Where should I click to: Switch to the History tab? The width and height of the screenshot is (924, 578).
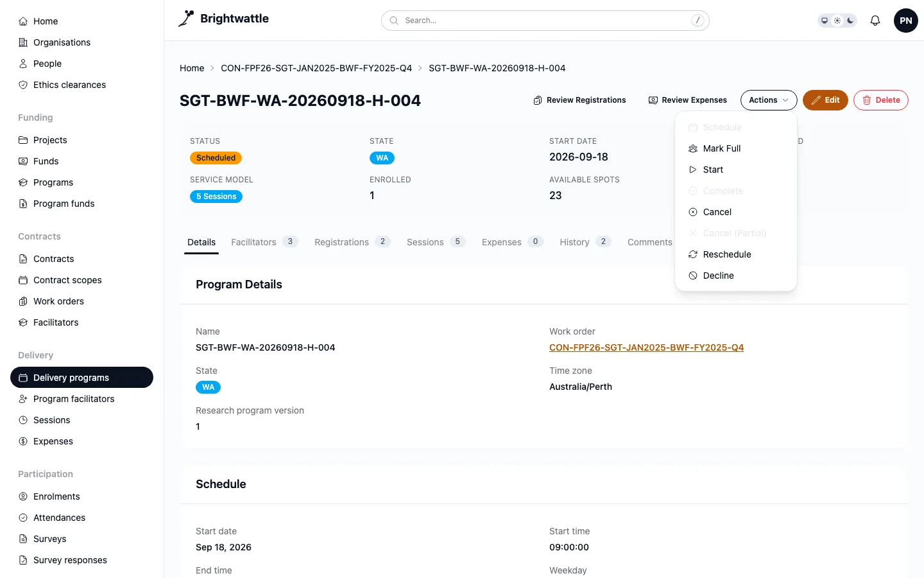(585, 242)
